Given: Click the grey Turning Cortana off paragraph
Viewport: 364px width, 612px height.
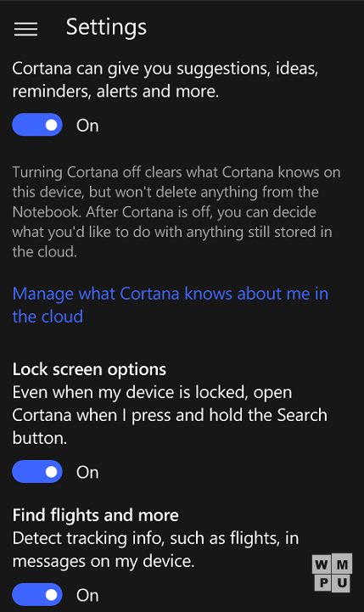Looking at the screenshot, I should point(176,212).
